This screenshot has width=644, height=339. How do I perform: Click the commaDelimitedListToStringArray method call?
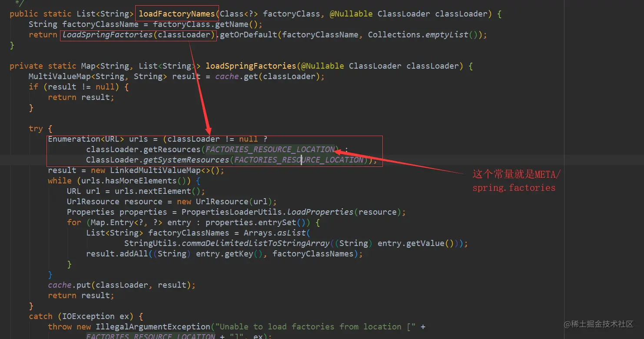tap(256, 243)
